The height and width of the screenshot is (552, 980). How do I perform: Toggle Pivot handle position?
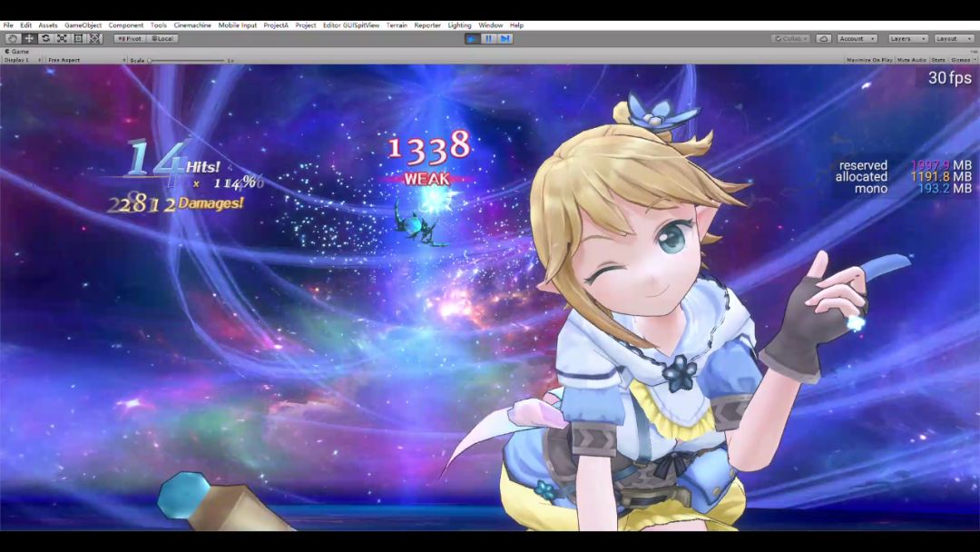pyautogui.click(x=130, y=39)
